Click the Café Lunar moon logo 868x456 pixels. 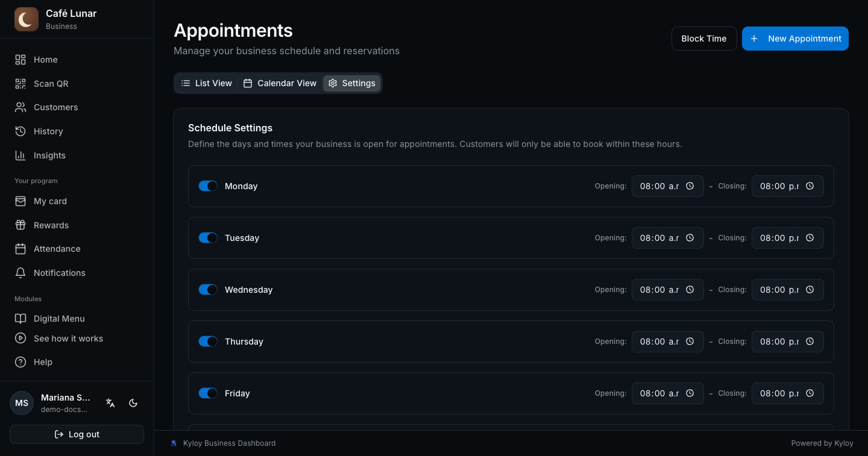pos(27,19)
